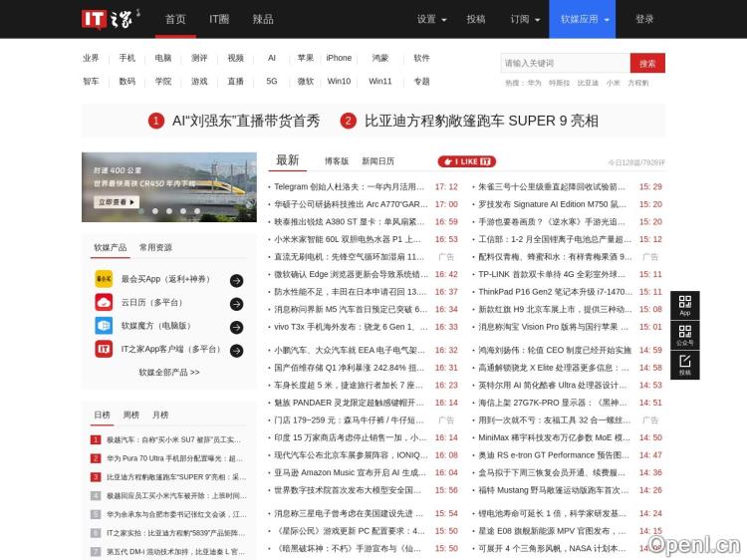747x560 pixels.
Task: Select second carousel dot on banner
Action: click(154, 211)
